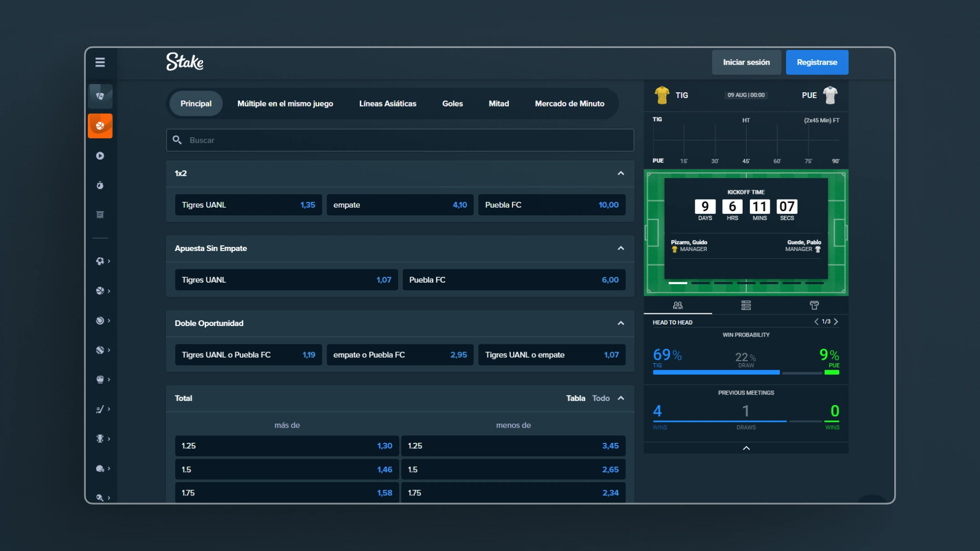Expand the Tennis ball sport category

pyautogui.click(x=103, y=320)
